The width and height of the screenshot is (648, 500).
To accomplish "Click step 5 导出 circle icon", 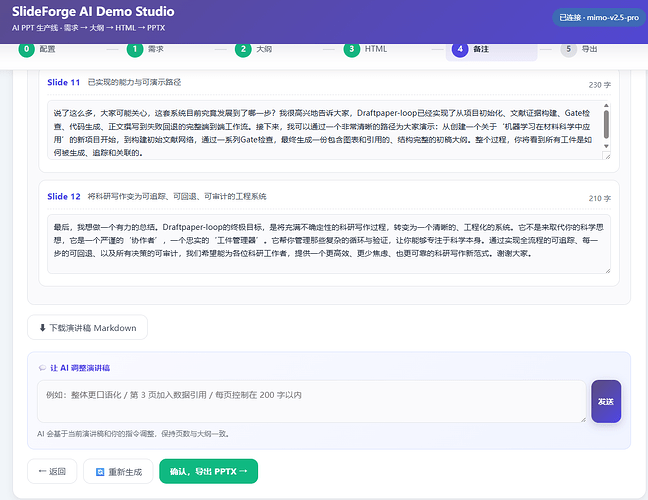I will click(568, 49).
